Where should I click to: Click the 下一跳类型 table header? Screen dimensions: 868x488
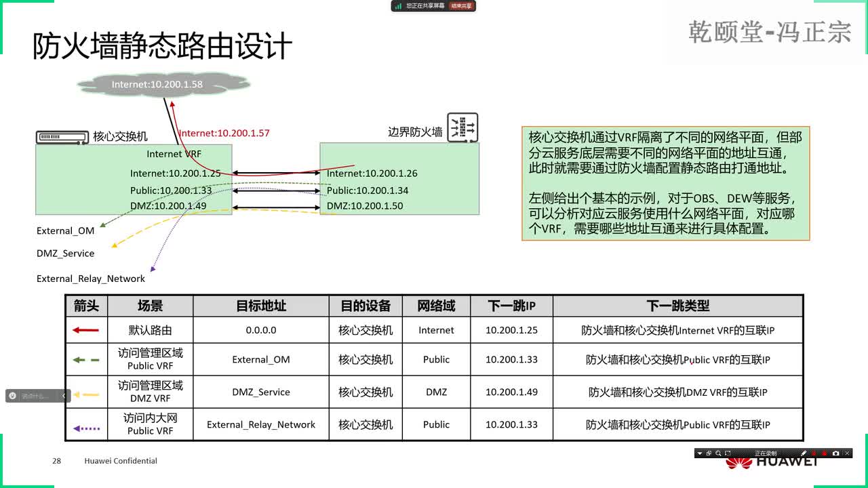(678, 306)
